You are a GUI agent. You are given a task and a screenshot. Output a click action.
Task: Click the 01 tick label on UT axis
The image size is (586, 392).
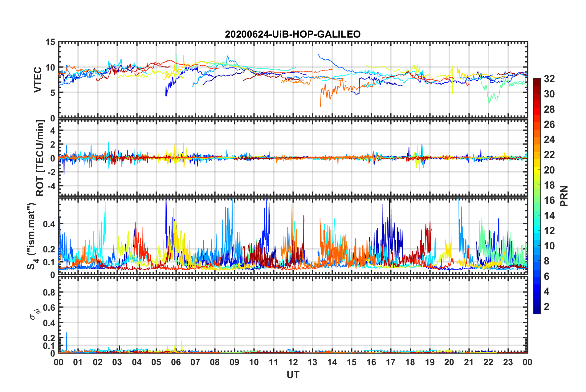click(78, 362)
